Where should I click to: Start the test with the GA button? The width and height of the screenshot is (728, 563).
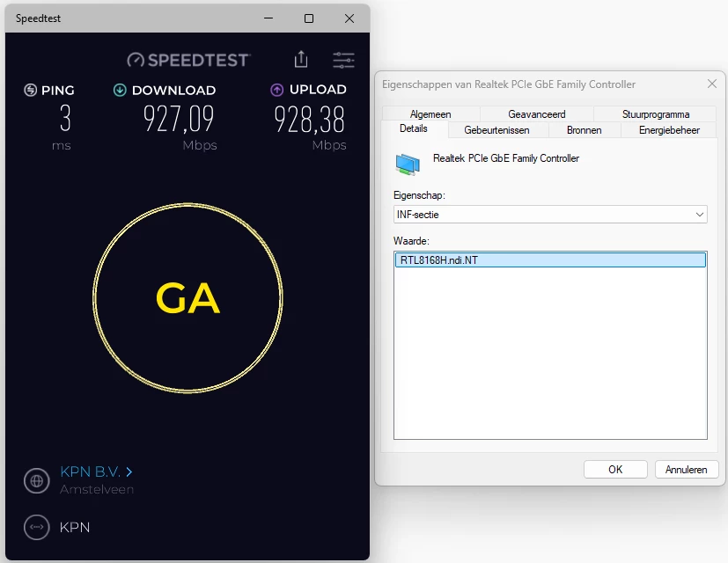coord(188,298)
